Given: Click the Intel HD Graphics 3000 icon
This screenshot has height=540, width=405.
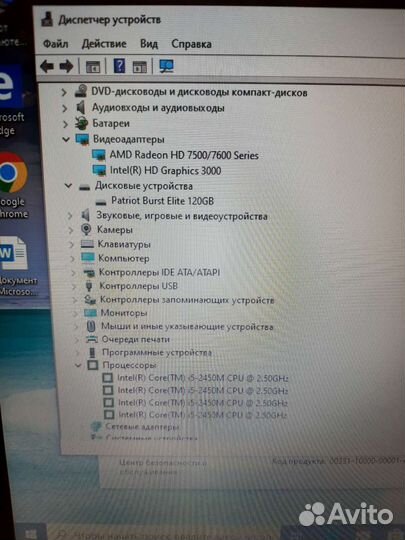Looking at the screenshot, I should (99, 170).
